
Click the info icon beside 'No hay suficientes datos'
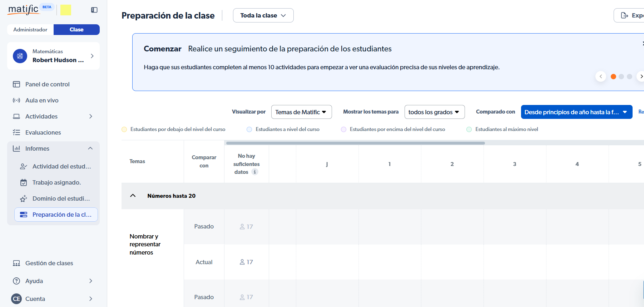(255, 172)
